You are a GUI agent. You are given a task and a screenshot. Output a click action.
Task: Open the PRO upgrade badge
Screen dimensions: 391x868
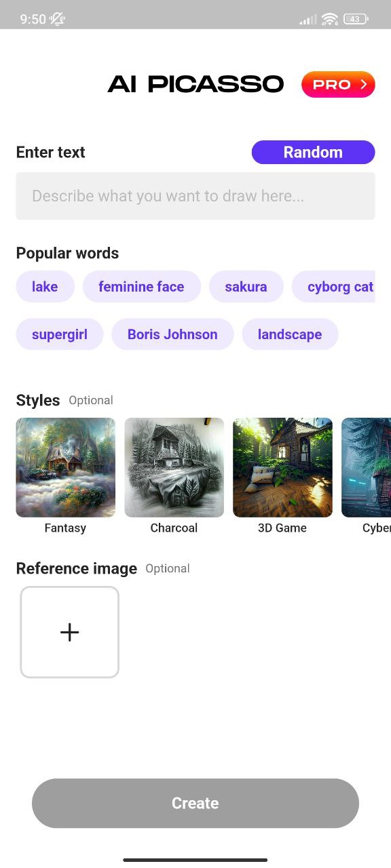click(337, 84)
